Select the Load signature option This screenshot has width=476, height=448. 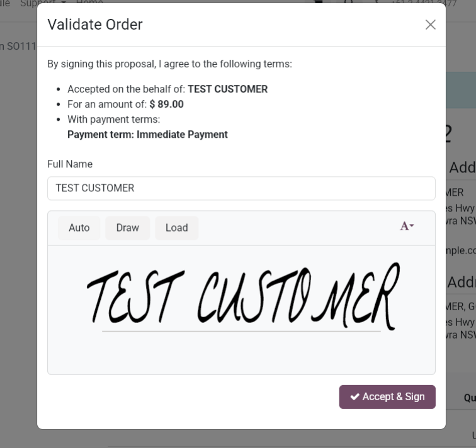coord(176,228)
